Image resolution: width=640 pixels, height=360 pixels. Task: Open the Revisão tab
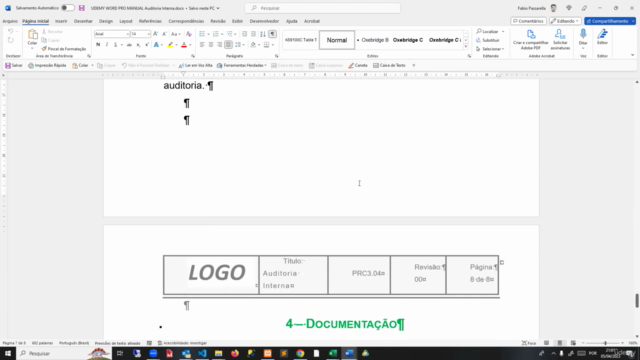coord(218,21)
